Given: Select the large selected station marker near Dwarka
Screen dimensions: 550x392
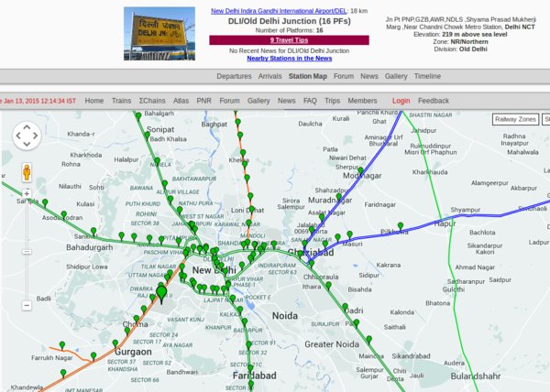Looking at the screenshot, I should (162, 292).
